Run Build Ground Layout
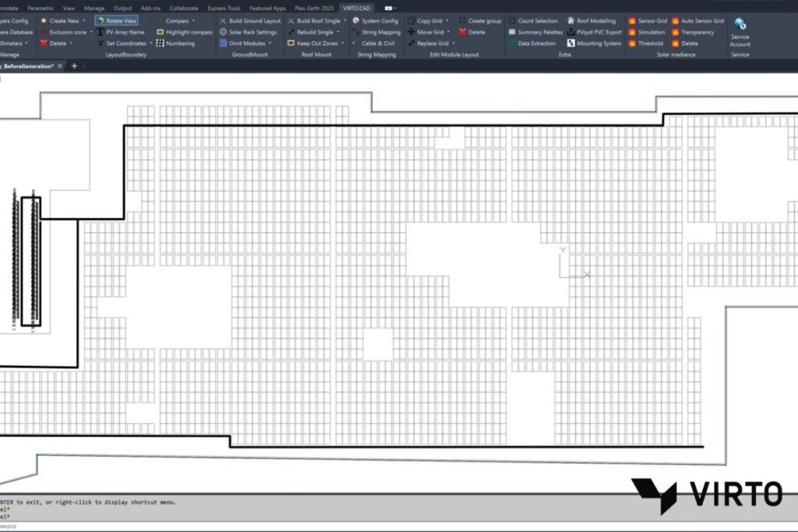This screenshot has height=532, width=798. coord(250,21)
